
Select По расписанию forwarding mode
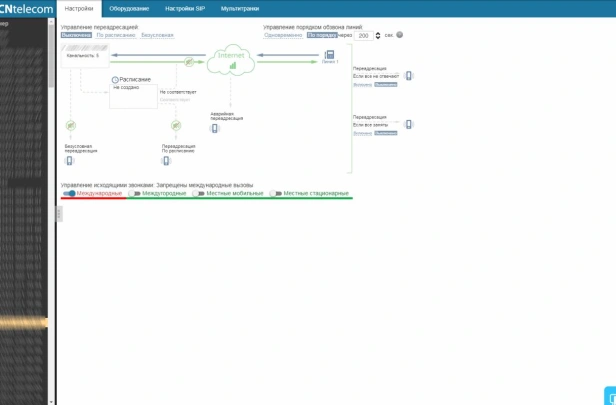tap(116, 35)
